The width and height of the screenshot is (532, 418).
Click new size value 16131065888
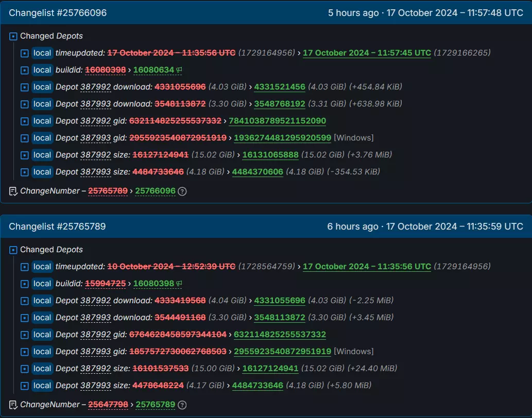[x=270, y=154]
